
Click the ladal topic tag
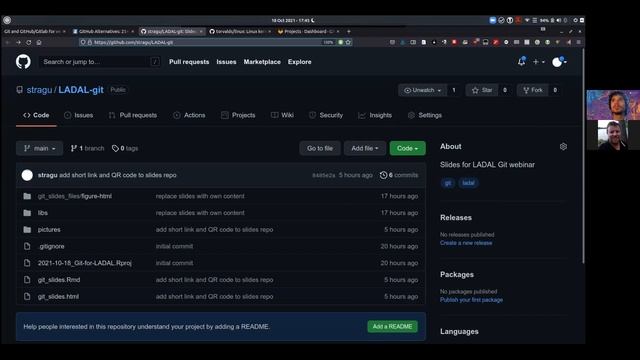[x=469, y=183]
